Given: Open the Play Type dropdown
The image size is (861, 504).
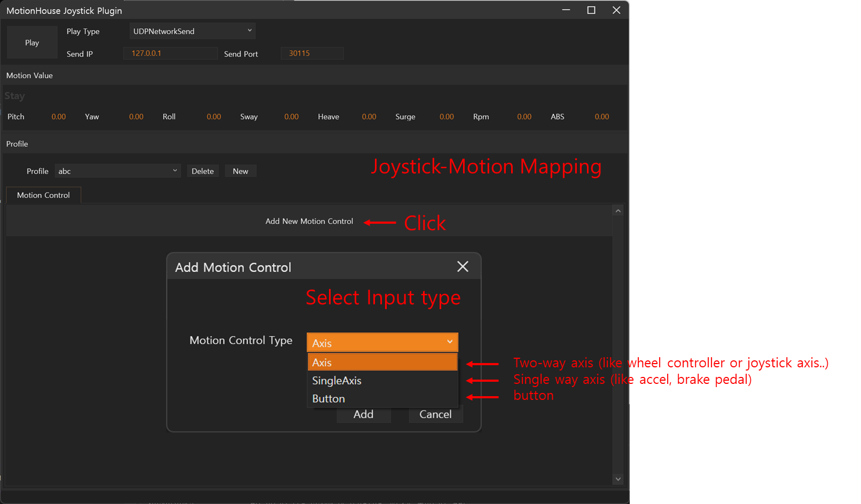Looking at the screenshot, I should click(x=192, y=31).
